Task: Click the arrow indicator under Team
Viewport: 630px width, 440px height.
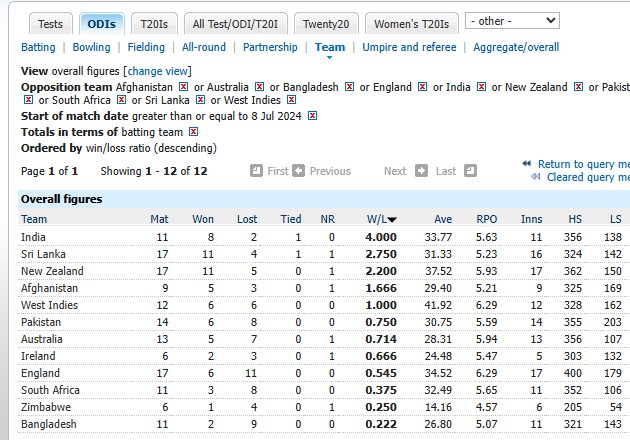Action: 329,58
